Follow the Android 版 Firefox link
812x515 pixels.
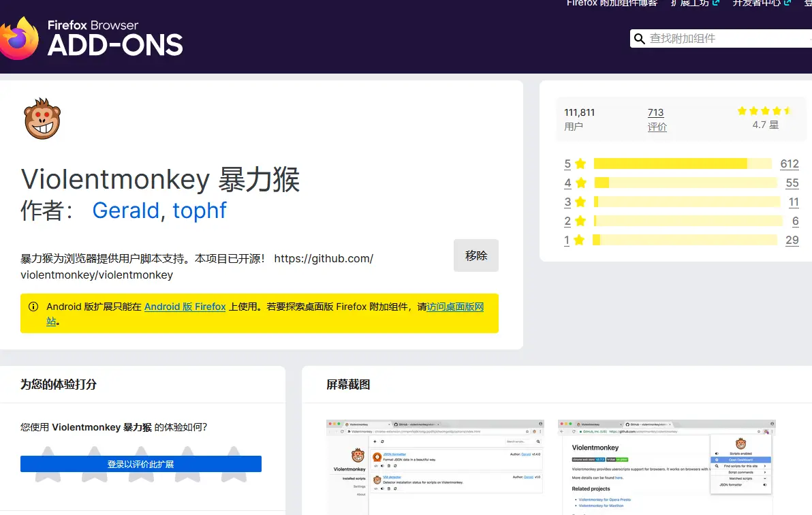[185, 307]
